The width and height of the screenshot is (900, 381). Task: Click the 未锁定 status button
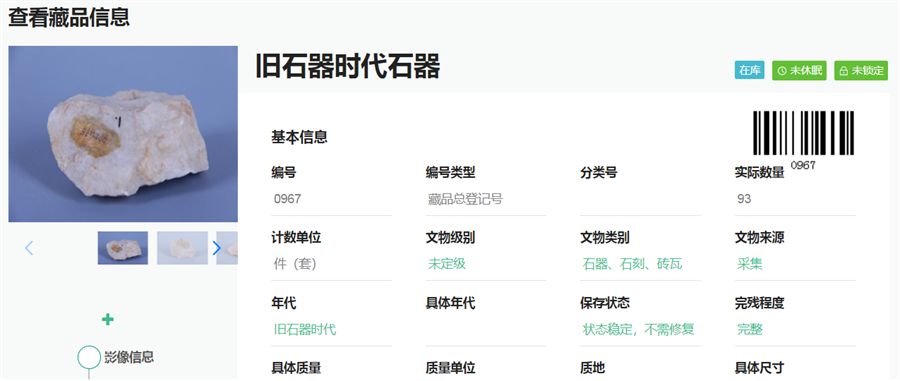point(861,70)
